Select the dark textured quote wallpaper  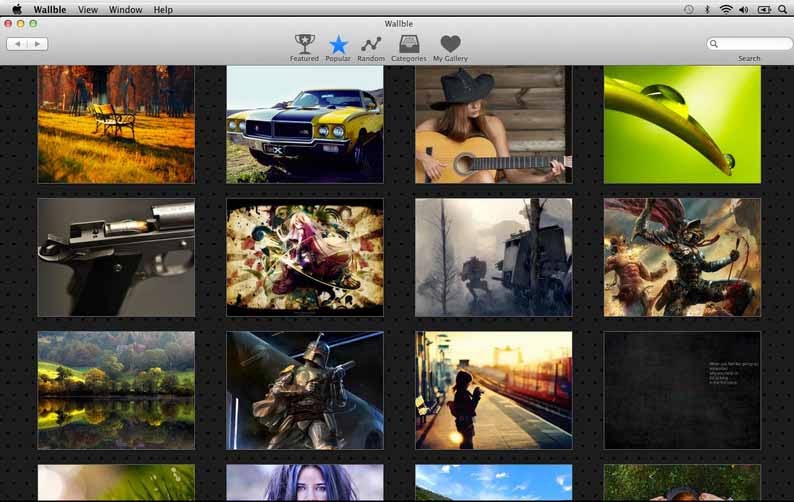tap(682, 390)
